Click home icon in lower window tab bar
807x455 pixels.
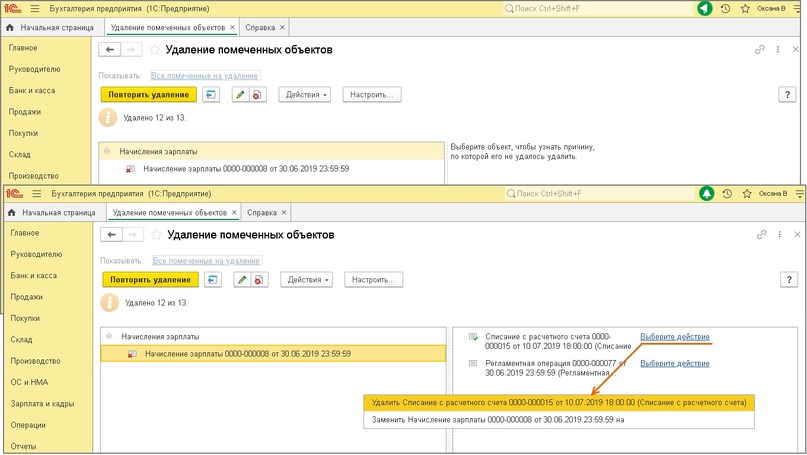(x=11, y=213)
